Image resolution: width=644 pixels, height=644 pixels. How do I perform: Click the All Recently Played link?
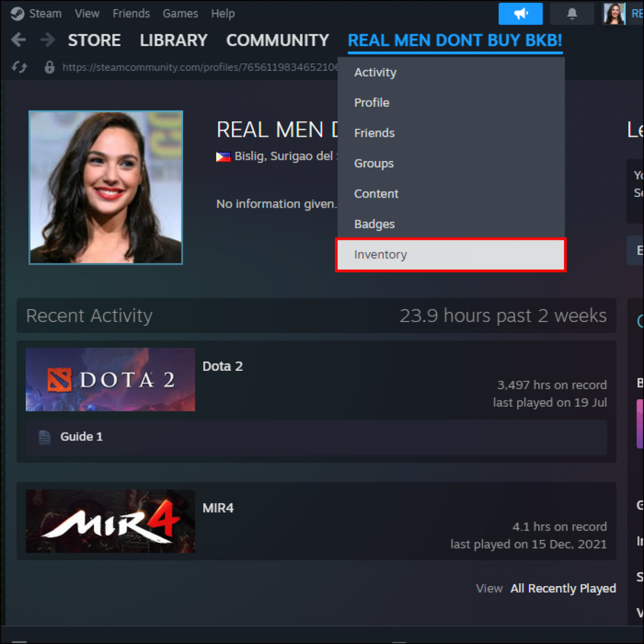pyautogui.click(x=563, y=588)
